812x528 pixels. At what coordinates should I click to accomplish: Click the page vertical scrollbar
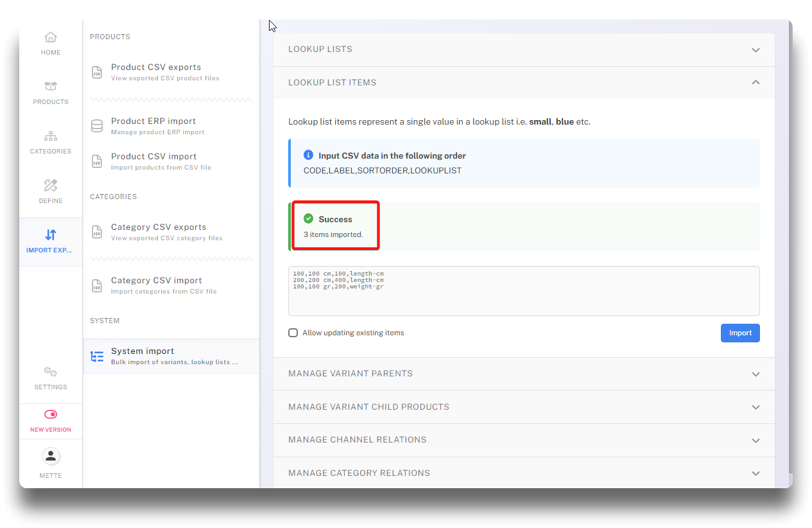pos(789,257)
